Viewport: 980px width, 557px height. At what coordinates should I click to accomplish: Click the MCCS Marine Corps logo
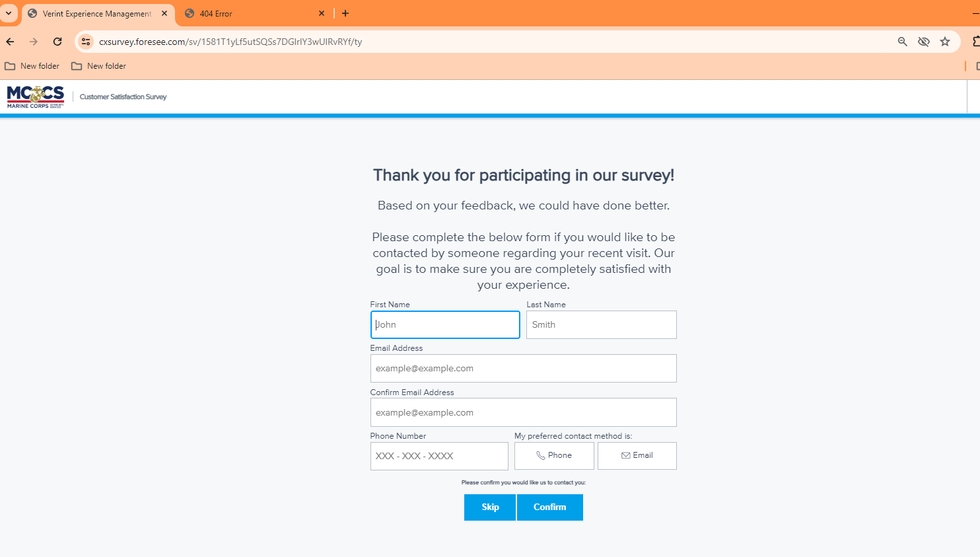[36, 96]
